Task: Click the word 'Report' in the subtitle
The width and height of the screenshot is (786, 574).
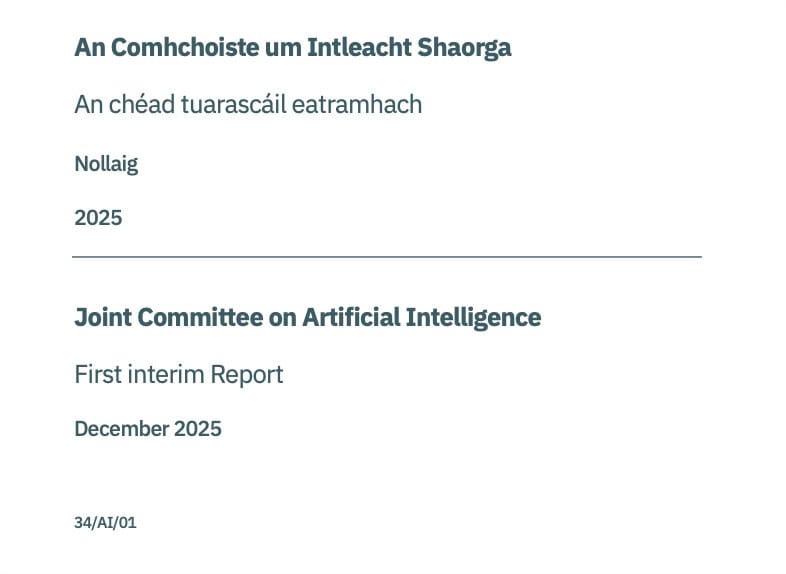Action: click(x=247, y=375)
